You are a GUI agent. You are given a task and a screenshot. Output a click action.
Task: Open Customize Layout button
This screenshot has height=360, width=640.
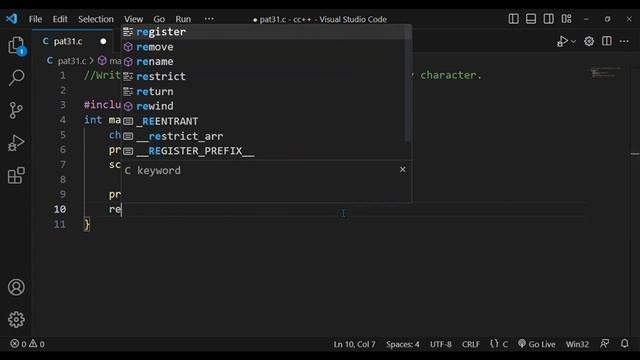[567, 19]
